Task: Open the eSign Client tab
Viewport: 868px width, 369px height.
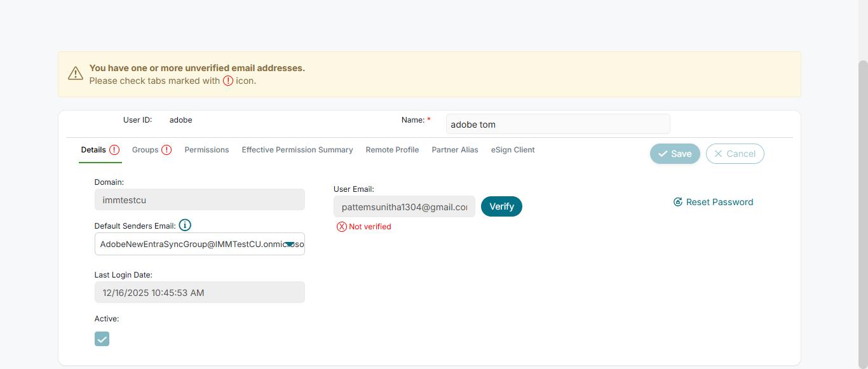Action: tap(513, 150)
